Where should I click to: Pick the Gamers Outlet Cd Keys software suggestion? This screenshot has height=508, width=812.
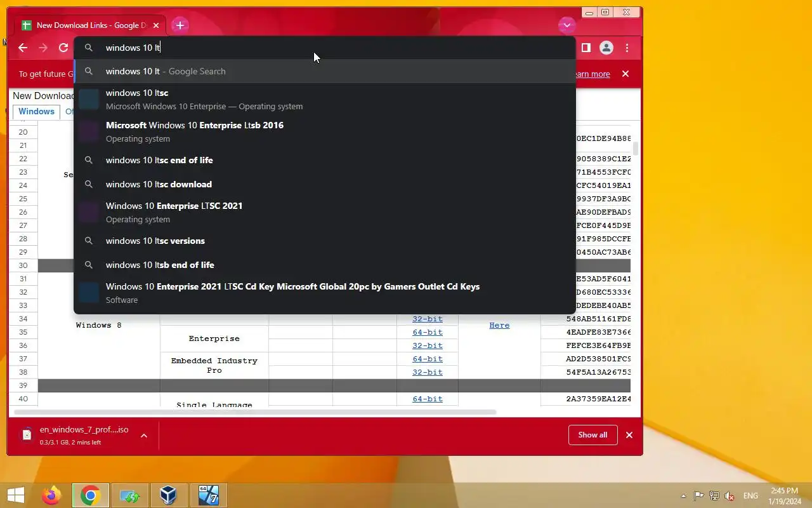pos(325,293)
